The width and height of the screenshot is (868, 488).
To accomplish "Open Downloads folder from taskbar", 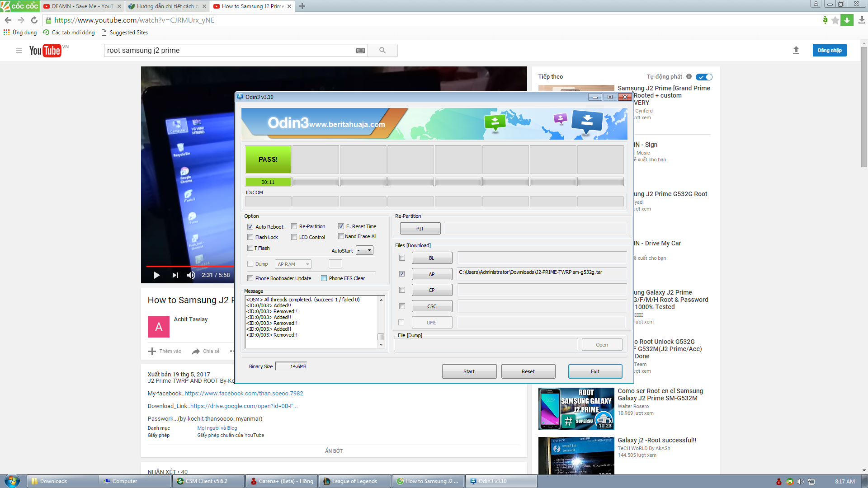I will 63,481.
